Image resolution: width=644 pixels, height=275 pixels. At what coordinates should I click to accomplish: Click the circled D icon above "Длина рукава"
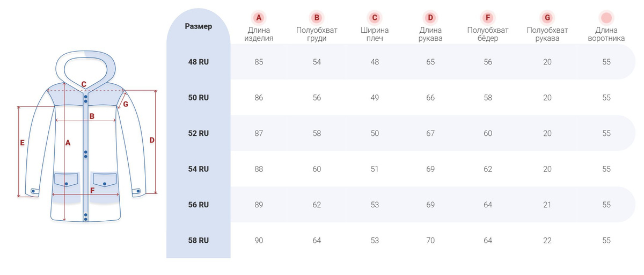pyautogui.click(x=430, y=18)
